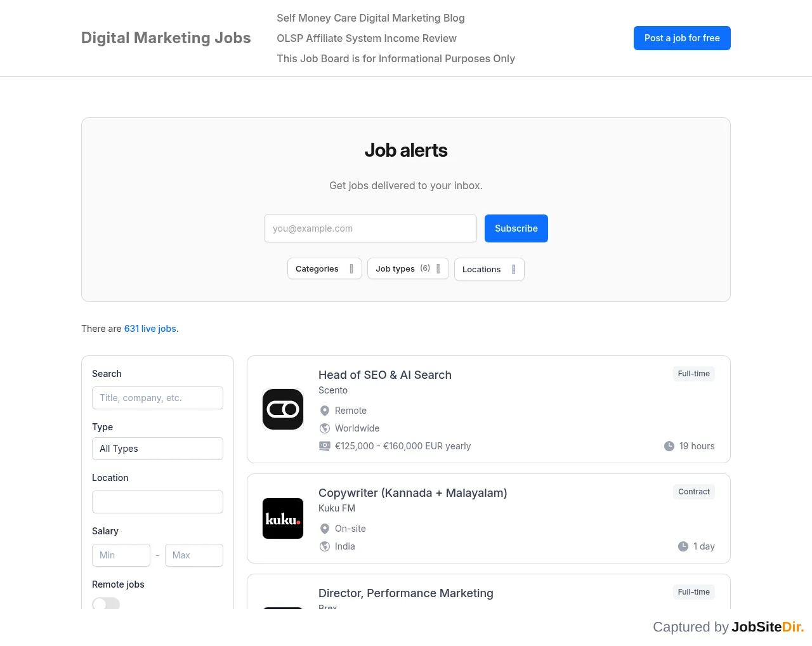The width and height of the screenshot is (812, 646).
Task: Click the location pin icon beside On-site
Action: tap(325, 529)
